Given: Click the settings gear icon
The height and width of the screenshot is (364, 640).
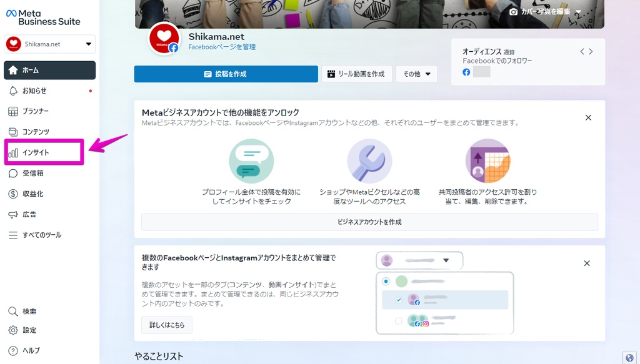Looking at the screenshot, I should 13,330.
